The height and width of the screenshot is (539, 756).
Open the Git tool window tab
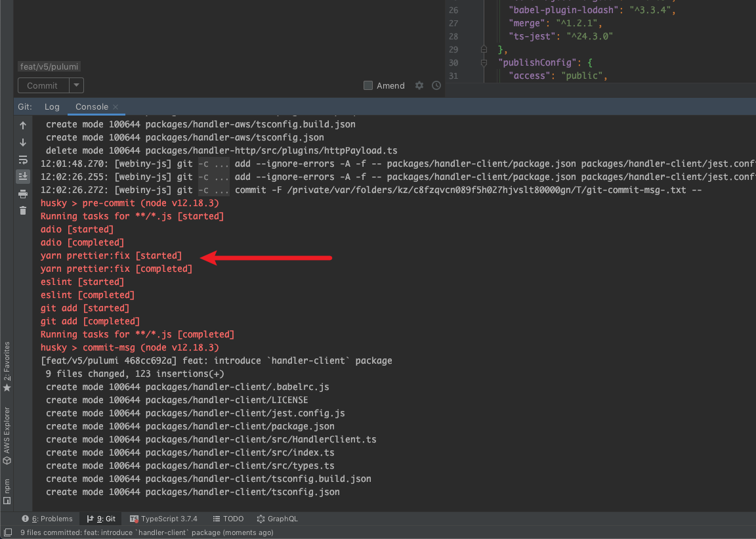point(101,519)
